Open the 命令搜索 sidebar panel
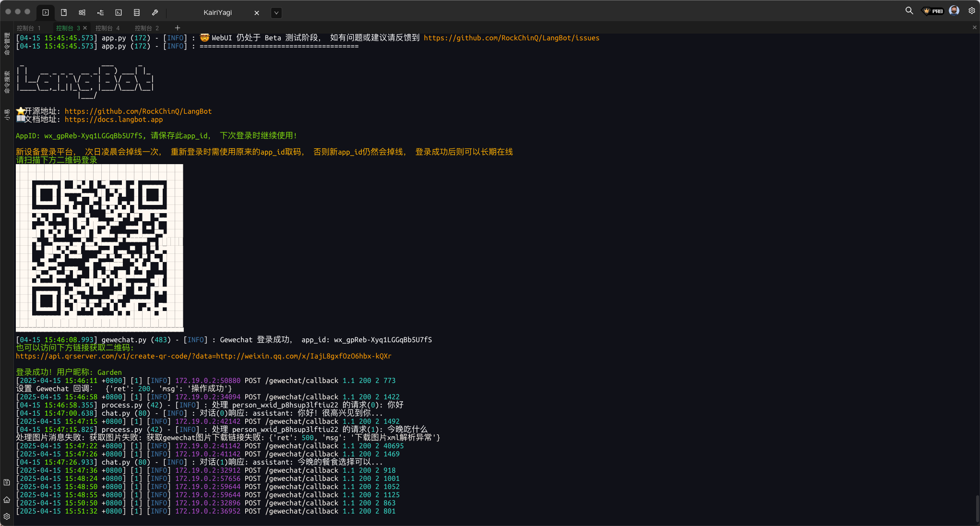The width and height of the screenshot is (980, 526). (x=7, y=82)
